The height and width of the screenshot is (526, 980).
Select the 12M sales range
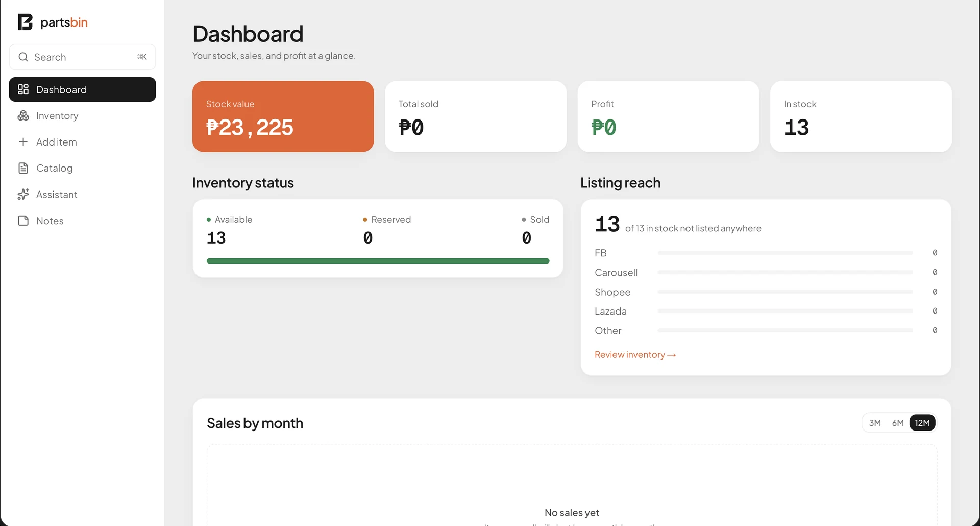[922, 423]
